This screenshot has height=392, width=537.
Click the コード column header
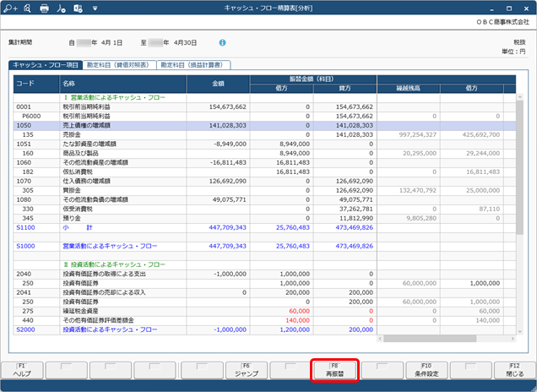[36, 84]
